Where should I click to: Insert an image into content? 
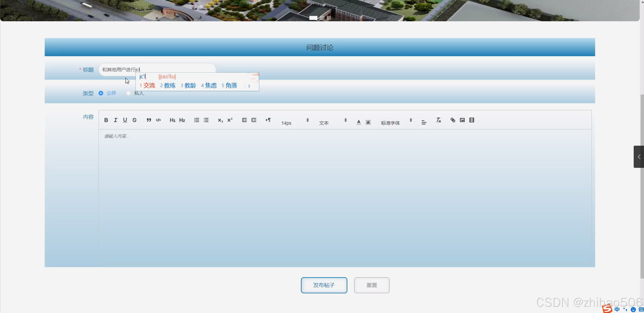point(462,120)
